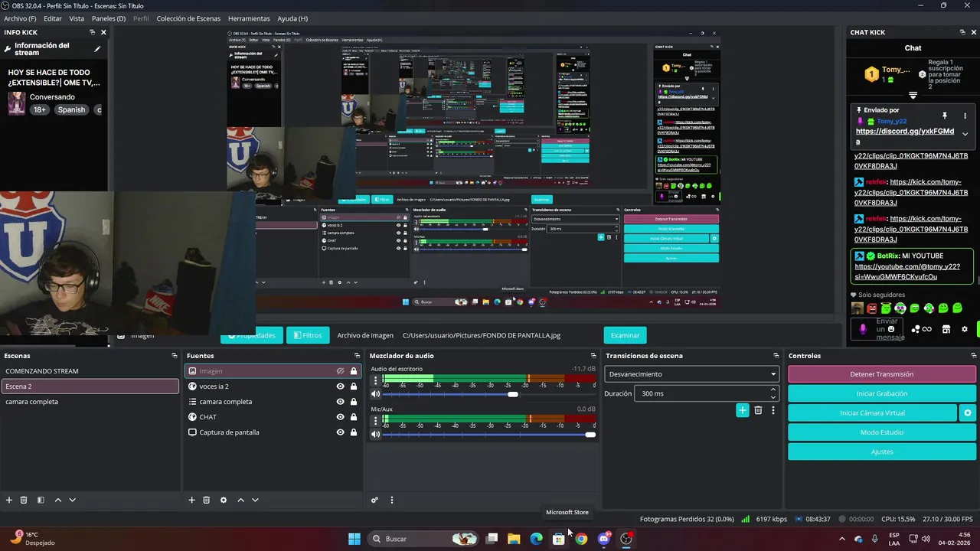Open Audio del escritorio options dots

point(375,380)
